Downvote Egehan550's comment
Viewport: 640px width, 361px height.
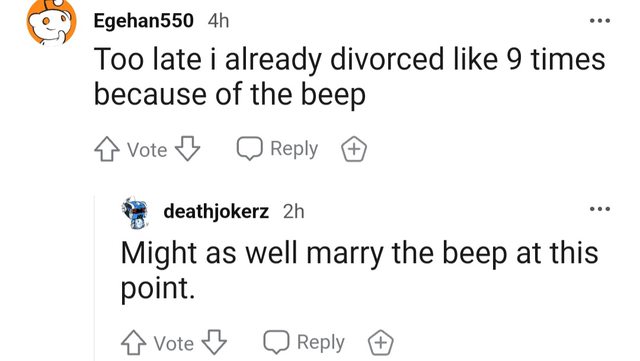188,148
